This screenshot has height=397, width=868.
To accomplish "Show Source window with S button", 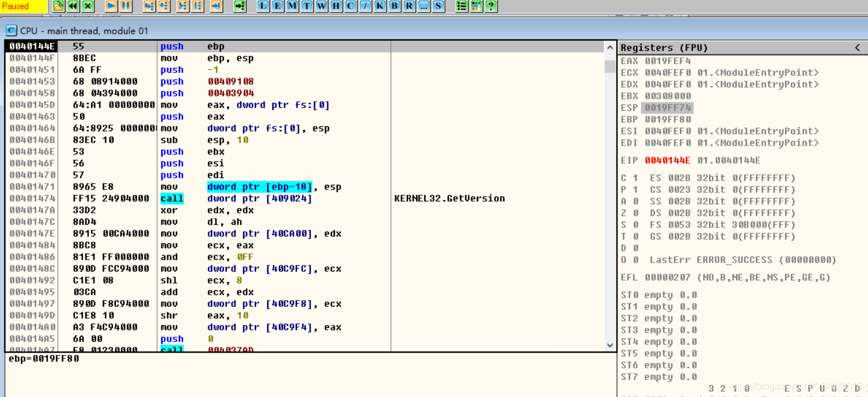I will (438, 6).
